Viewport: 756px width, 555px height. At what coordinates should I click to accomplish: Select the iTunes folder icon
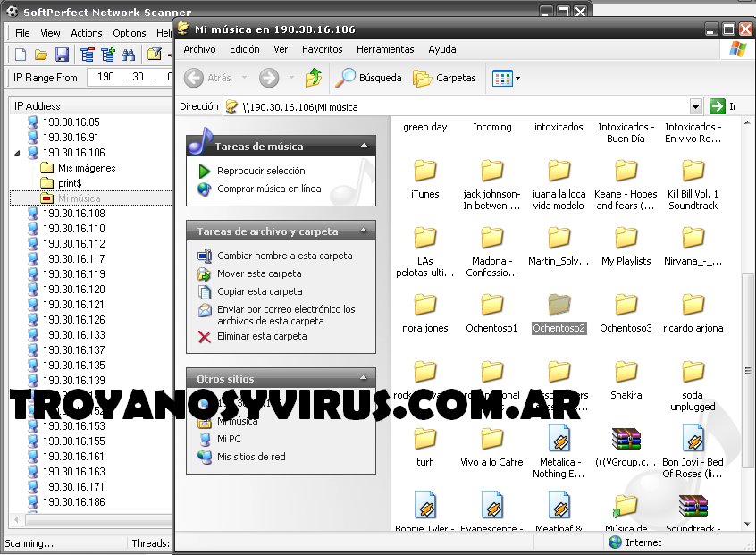pos(424,171)
